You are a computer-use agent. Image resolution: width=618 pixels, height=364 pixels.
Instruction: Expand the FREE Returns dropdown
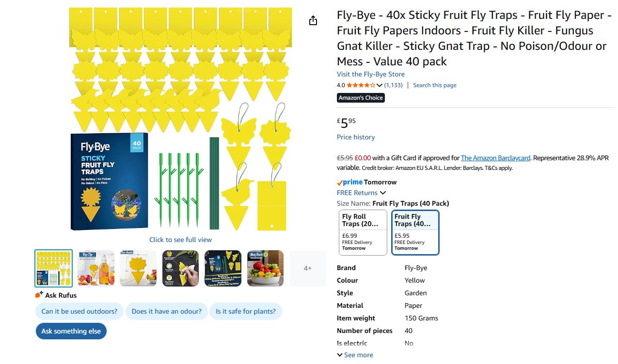383,193
